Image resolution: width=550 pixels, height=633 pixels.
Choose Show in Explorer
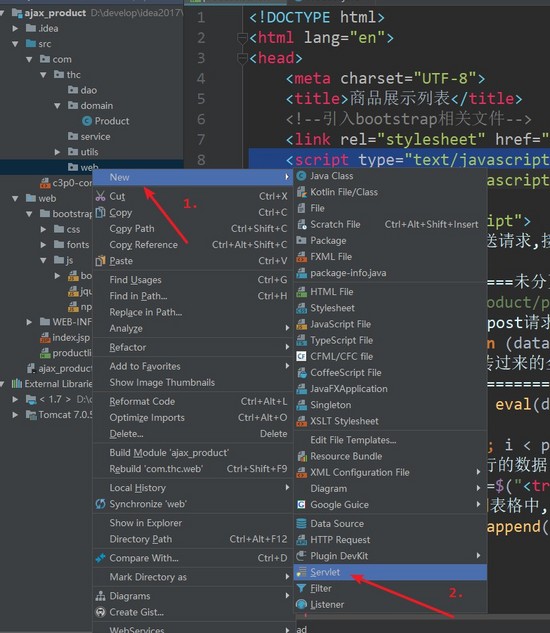[193, 523]
